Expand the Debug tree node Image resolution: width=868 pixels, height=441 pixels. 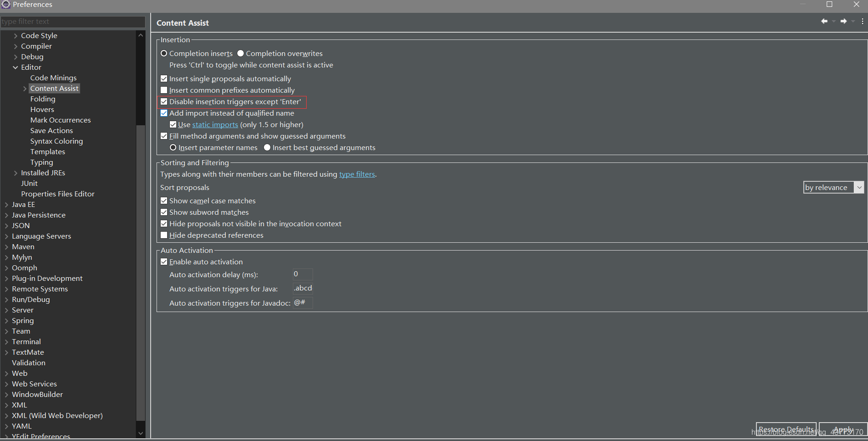(16, 56)
